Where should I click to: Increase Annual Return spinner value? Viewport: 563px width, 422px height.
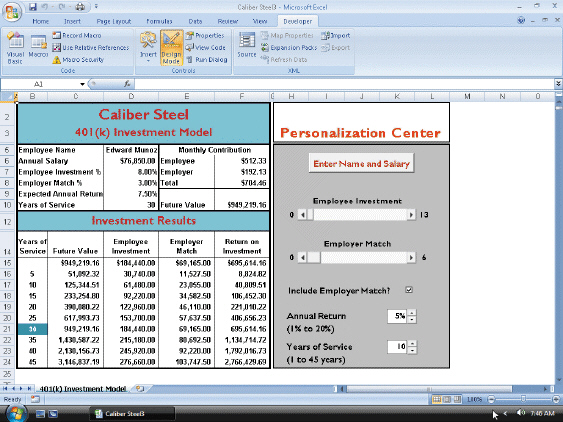(412, 313)
